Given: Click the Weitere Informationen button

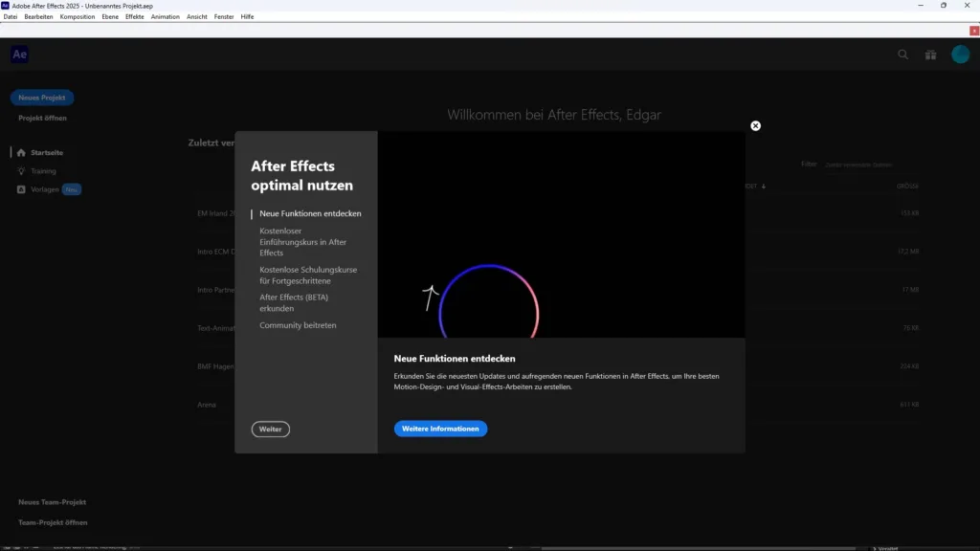Looking at the screenshot, I should (x=440, y=429).
